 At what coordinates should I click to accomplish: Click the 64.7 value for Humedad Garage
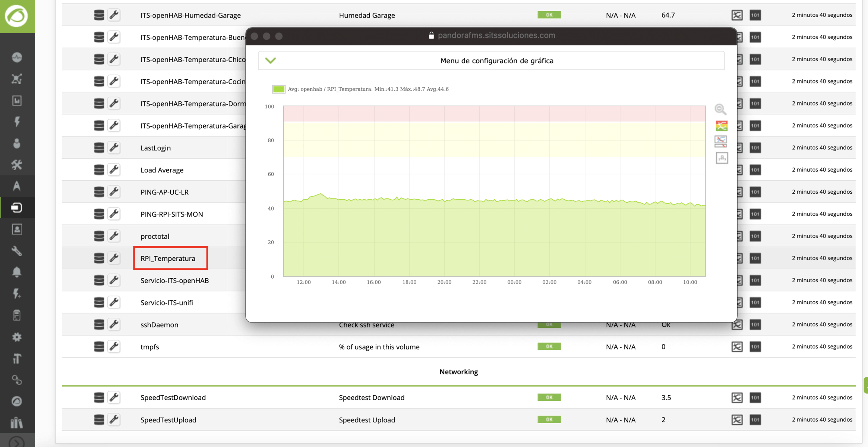point(668,15)
